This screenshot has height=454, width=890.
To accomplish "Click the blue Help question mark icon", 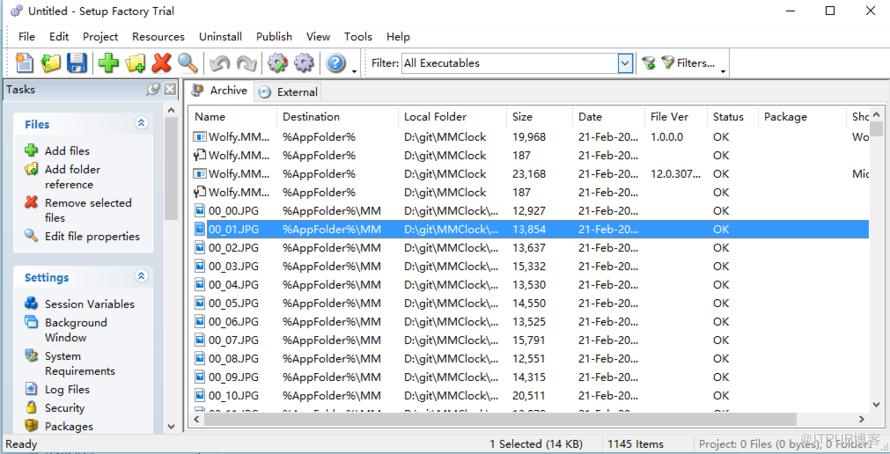I will point(336,63).
